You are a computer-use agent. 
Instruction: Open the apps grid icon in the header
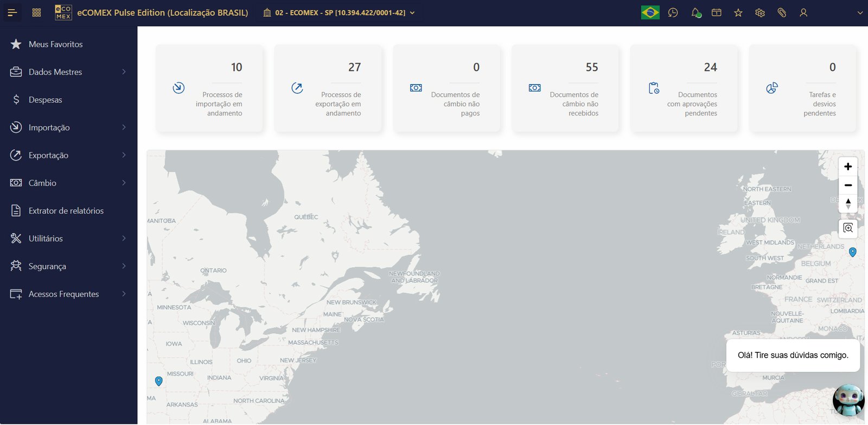(37, 12)
